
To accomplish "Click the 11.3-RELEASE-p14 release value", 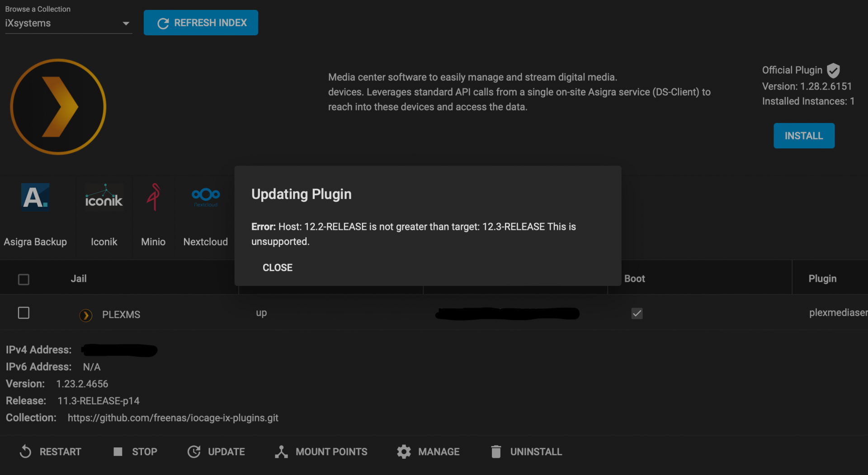I will click(x=99, y=401).
